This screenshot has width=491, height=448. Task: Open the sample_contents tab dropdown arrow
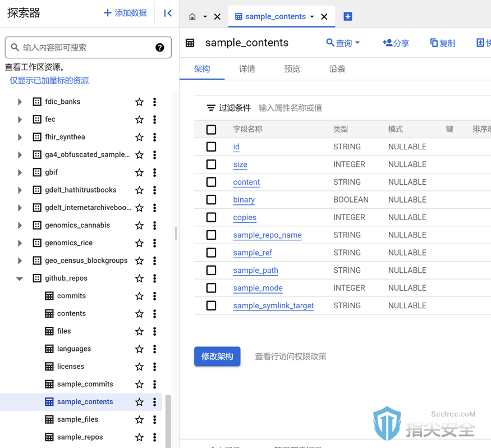[x=312, y=17]
